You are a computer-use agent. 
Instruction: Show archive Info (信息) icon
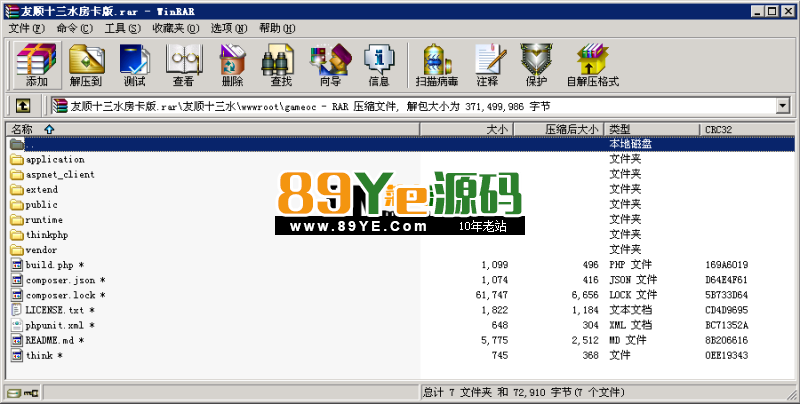click(379, 65)
